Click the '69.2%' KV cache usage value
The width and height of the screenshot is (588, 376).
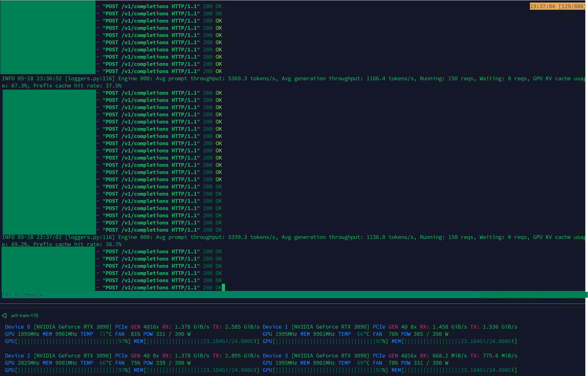[20, 244]
